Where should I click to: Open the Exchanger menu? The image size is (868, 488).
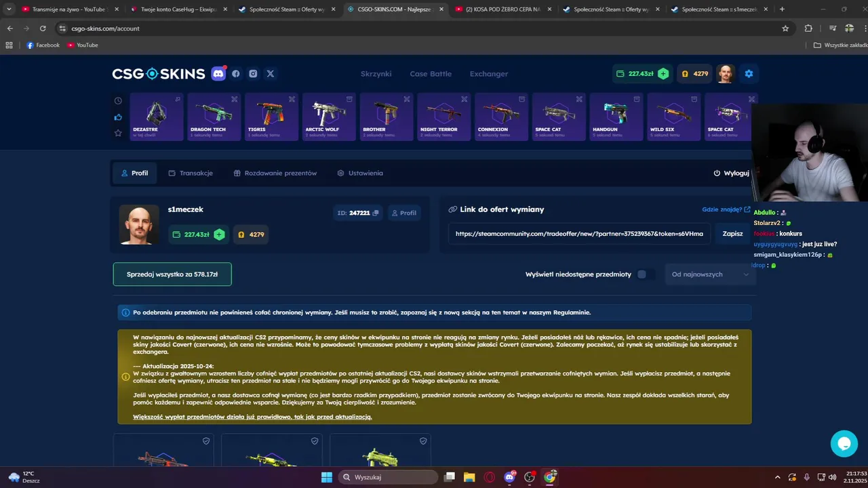[x=489, y=74]
